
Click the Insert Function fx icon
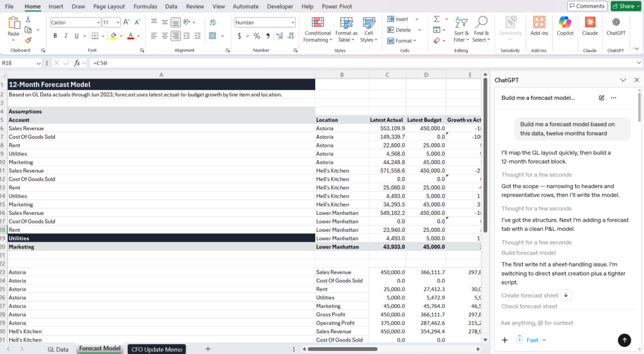(77, 63)
